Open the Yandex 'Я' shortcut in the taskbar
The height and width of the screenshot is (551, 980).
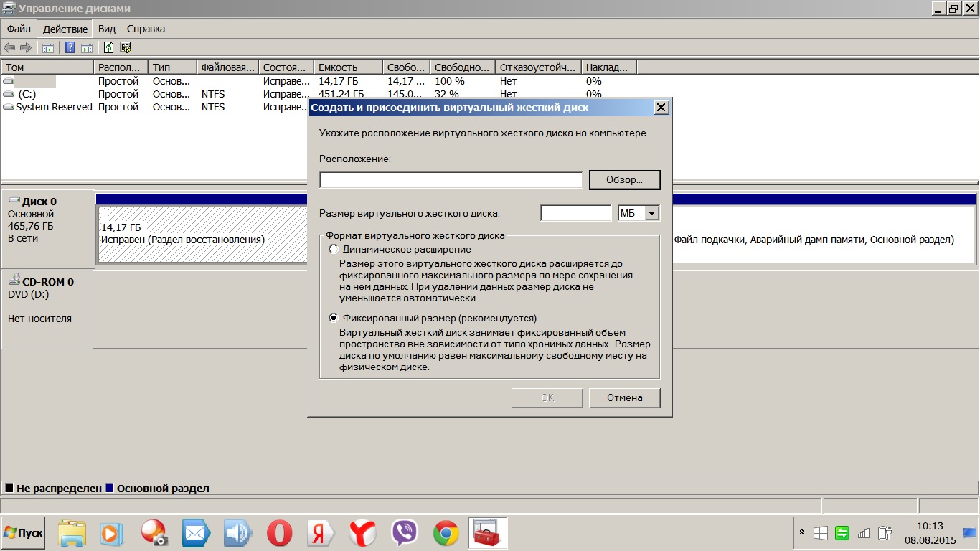(321, 533)
